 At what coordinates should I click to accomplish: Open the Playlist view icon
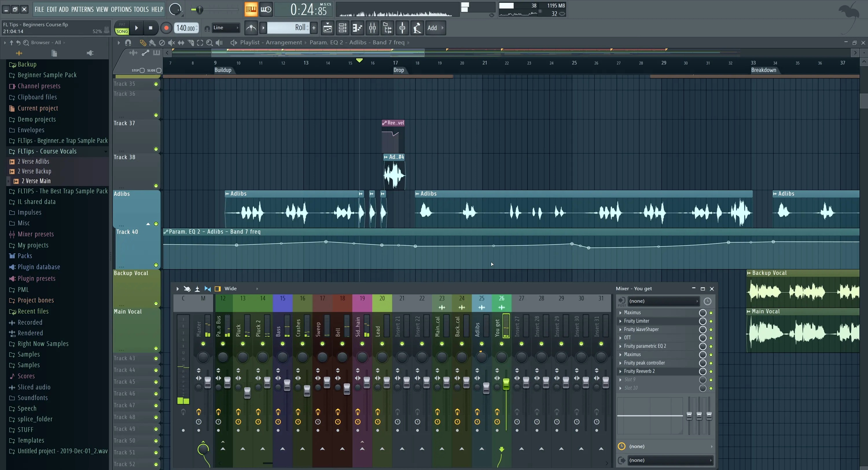tap(328, 28)
